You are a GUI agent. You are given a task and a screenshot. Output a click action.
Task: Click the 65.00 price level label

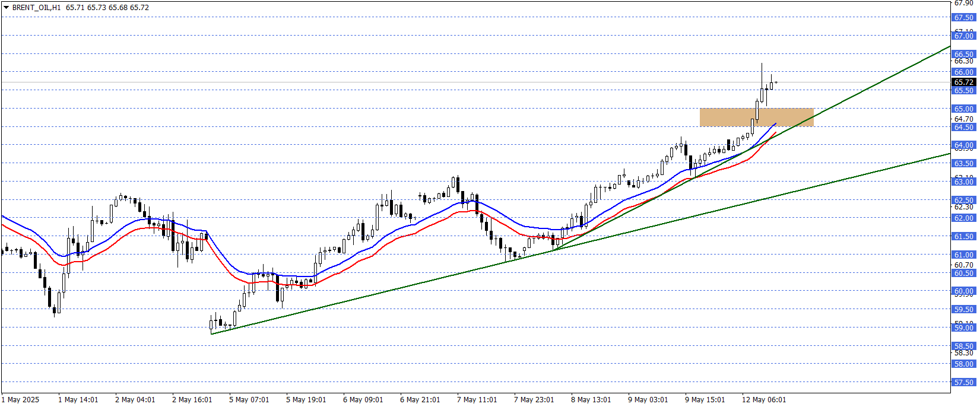pos(963,109)
